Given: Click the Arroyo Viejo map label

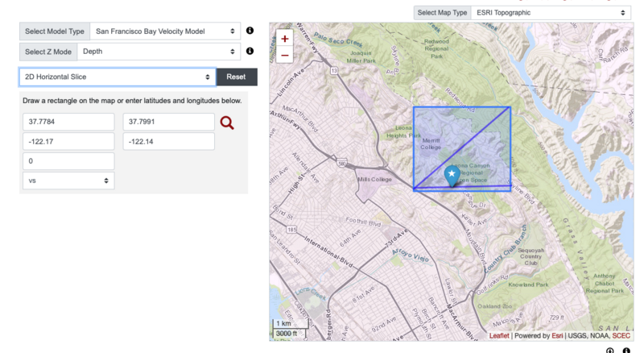Looking at the screenshot, I should 410,255.
